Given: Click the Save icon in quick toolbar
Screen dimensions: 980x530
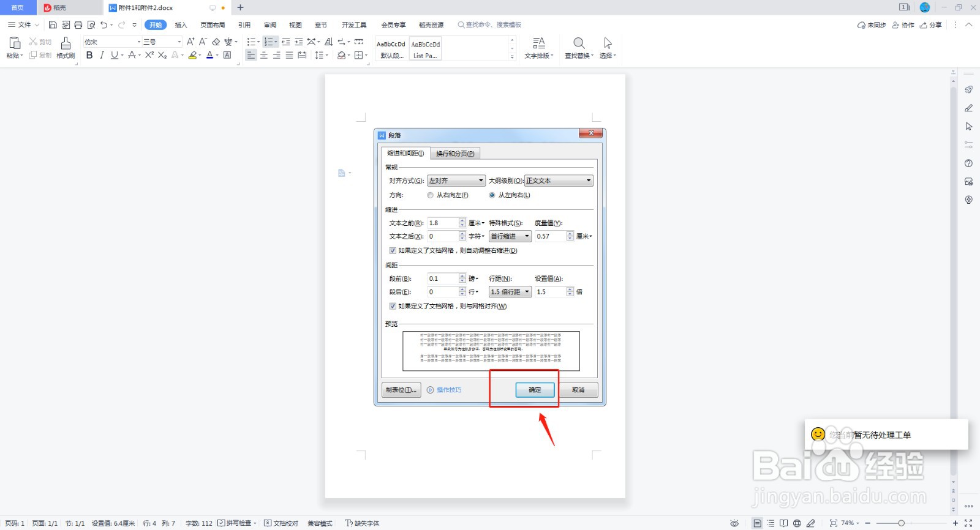Looking at the screenshot, I should 53,25.
